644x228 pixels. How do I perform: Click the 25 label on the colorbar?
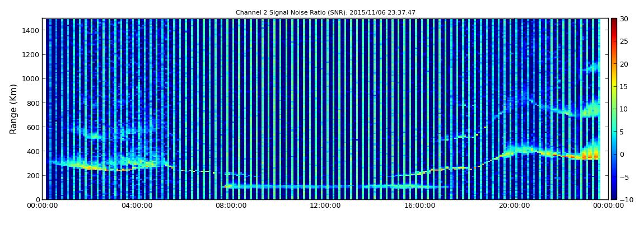[x=624, y=41]
